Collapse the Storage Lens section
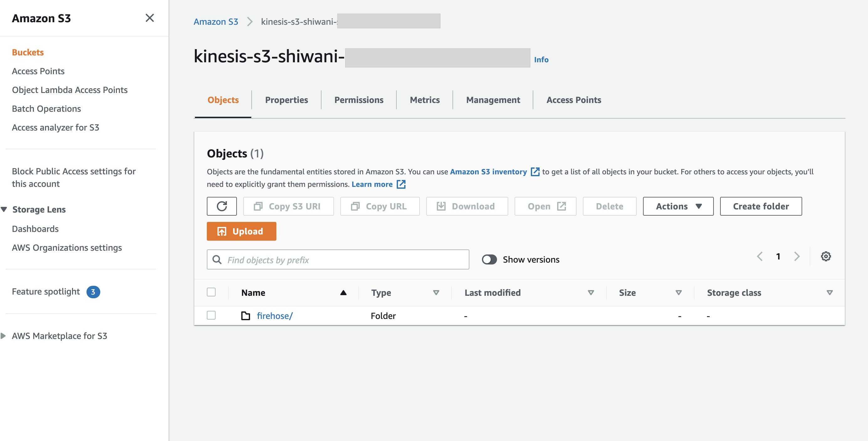 pyautogui.click(x=4, y=209)
